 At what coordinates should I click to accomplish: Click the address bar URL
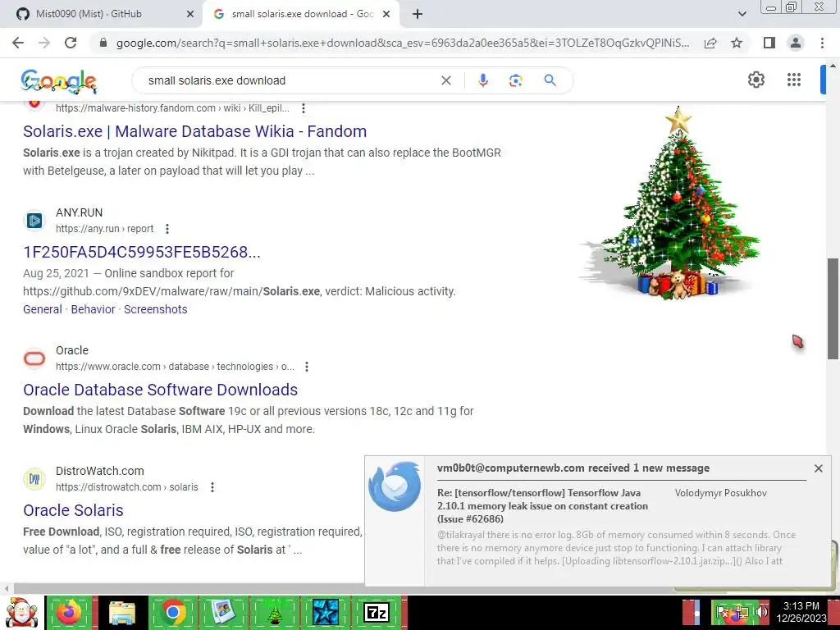click(402, 43)
